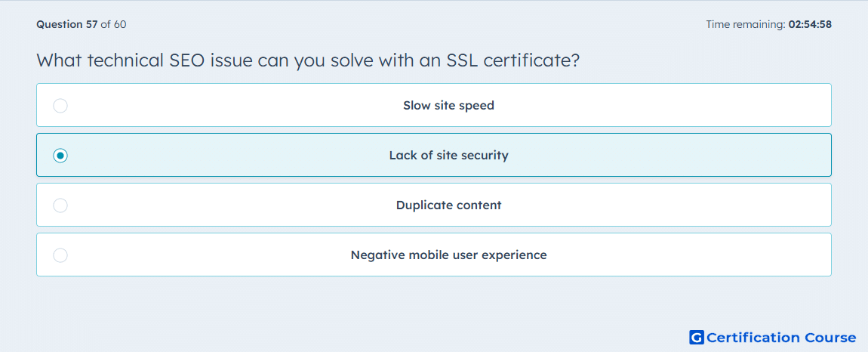Viewport: 868px width, 352px height.
Task: Click the 02:54:58 countdown timer value
Action: (810, 24)
